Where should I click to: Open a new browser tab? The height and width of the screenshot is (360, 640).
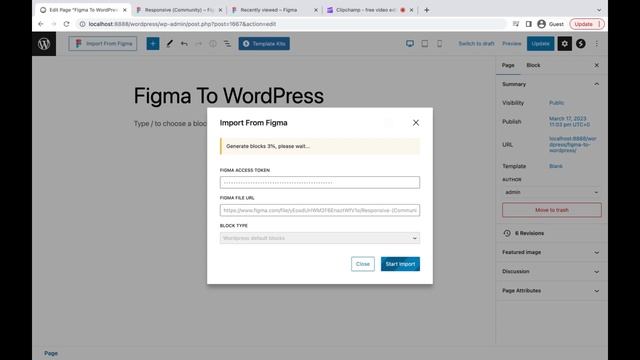[427, 10]
